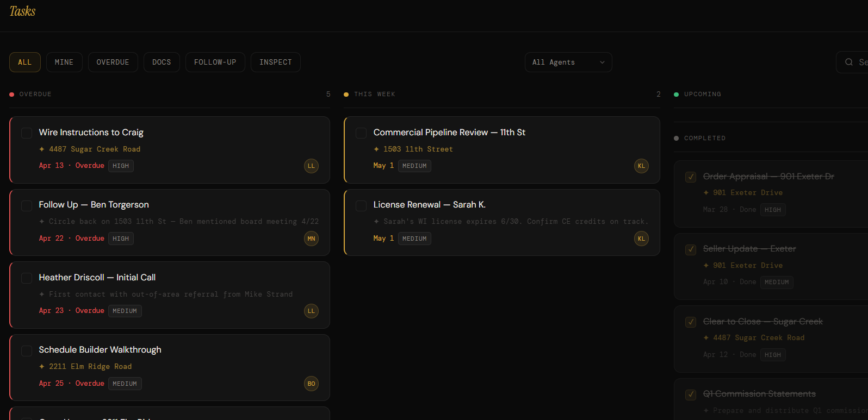Show only OVERDUE tasks filter
The width and height of the screenshot is (868, 420).
pyautogui.click(x=113, y=62)
